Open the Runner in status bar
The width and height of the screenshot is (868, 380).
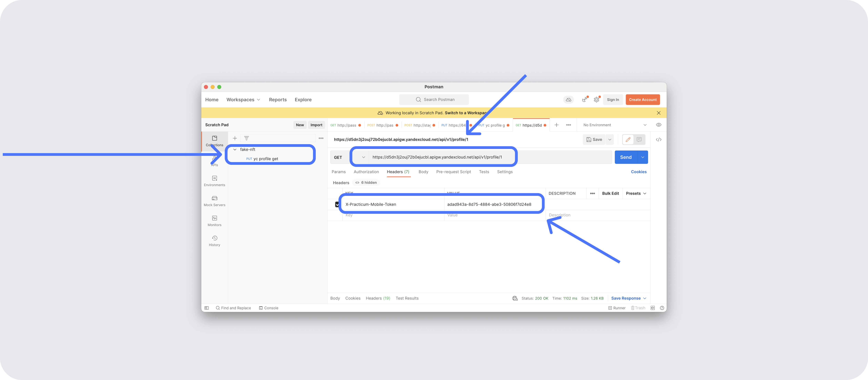pyautogui.click(x=617, y=308)
